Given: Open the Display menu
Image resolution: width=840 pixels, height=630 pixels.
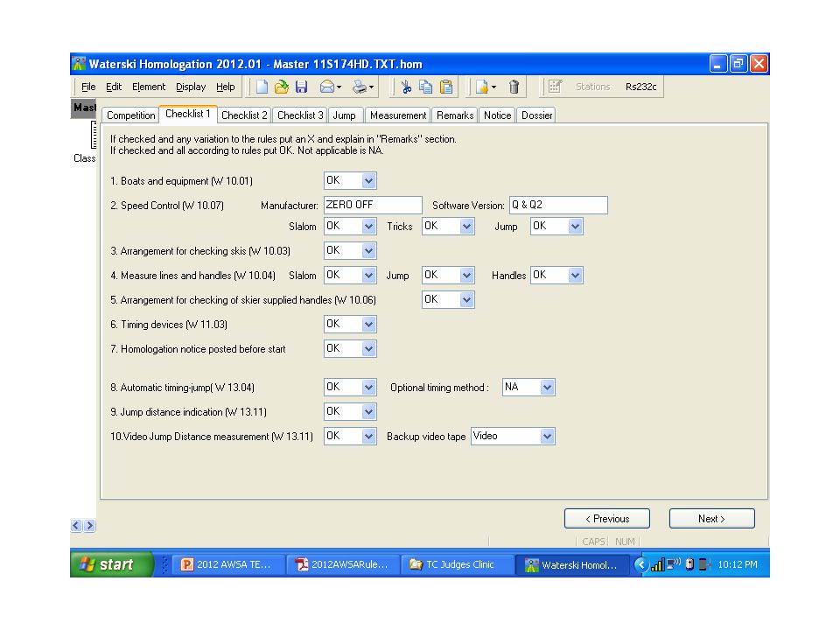Looking at the screenshot, I should click(191, 87).
